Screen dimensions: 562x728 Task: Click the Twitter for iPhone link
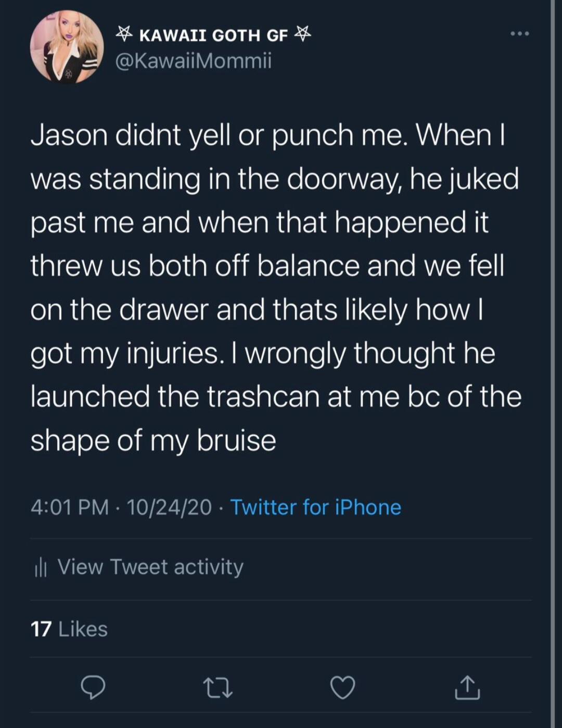[315, 507]
